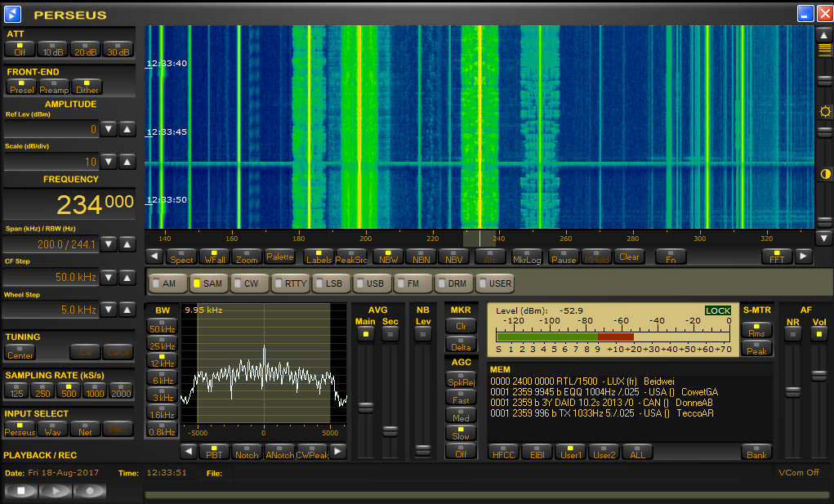Click the right arrow after CWPeak

(337, 452)
